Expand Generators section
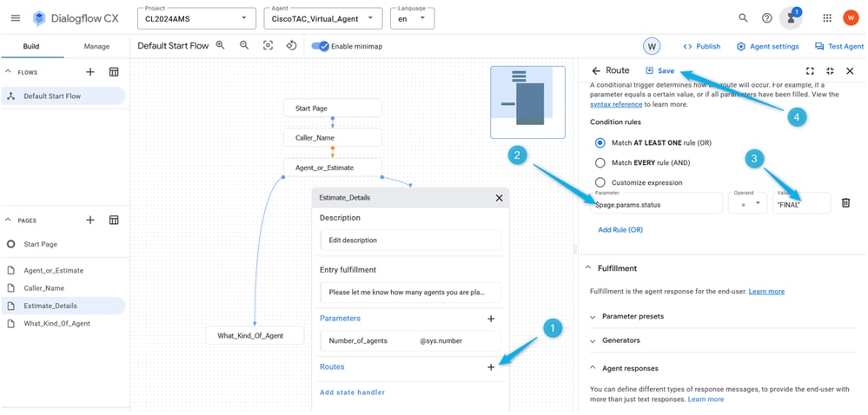The width and height of the screenshot is (868, 415). (x=593, y=341)
